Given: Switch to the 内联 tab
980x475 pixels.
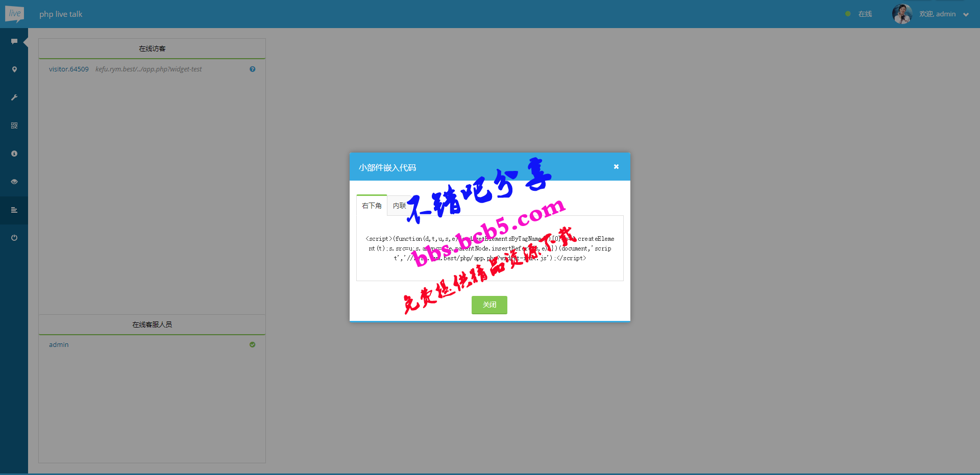Looking at the screenshot, I should (x=399, y=206).
